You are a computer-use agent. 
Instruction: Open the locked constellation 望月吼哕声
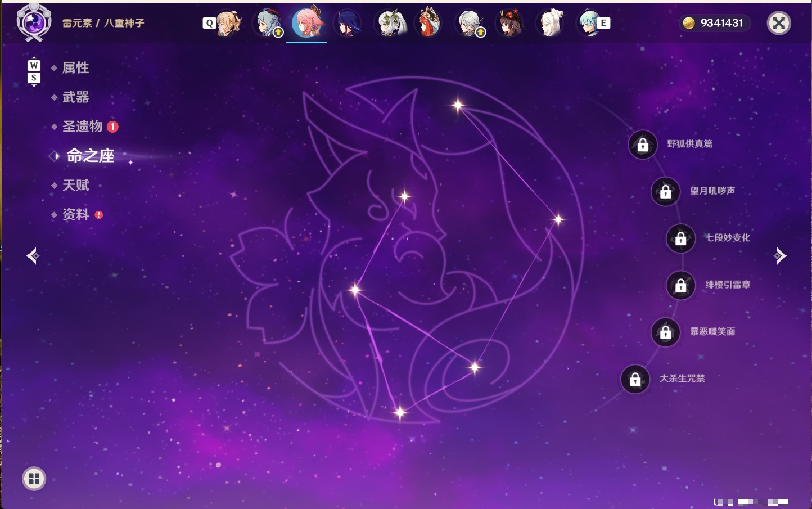tap(665, 191)
